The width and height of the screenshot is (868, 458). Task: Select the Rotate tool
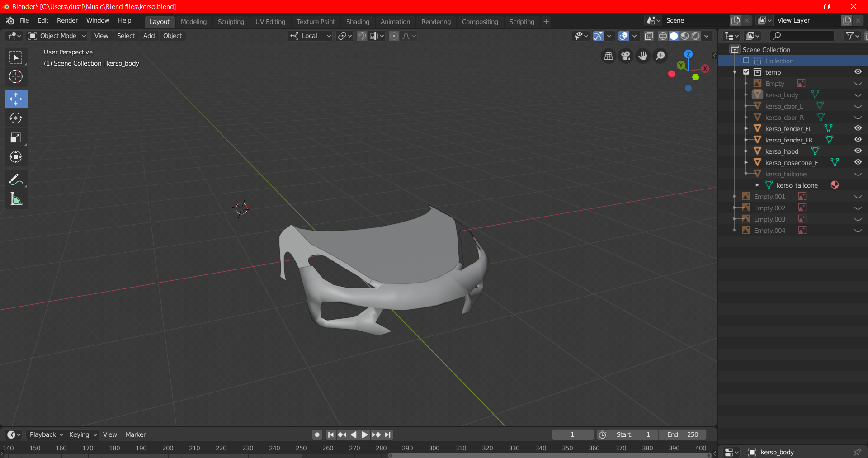[x=16, y=118]
